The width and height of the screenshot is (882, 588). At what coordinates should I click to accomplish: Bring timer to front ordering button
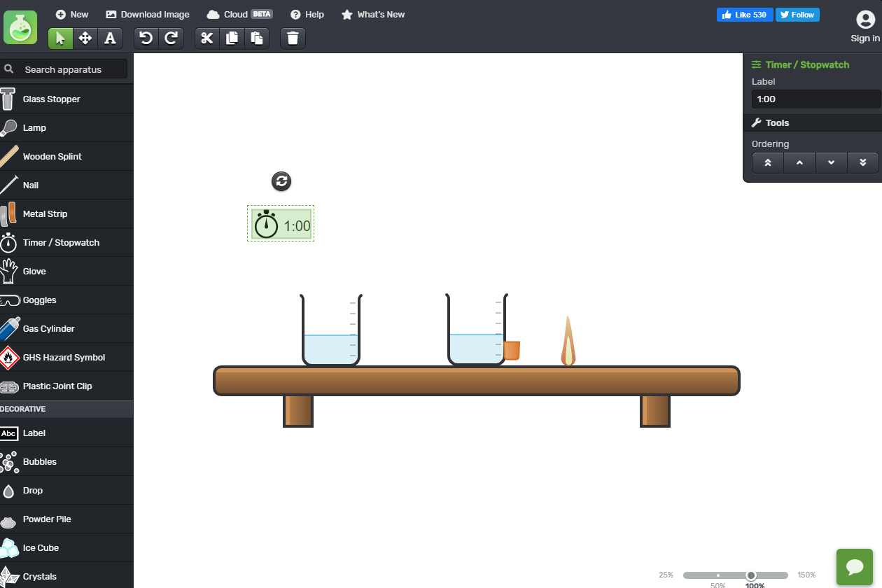point(768,162)
